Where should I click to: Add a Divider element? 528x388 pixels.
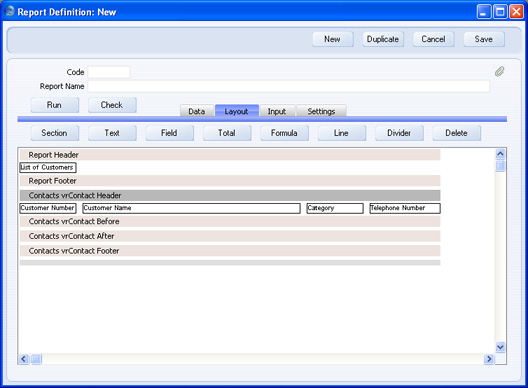(x=399, y=133)
